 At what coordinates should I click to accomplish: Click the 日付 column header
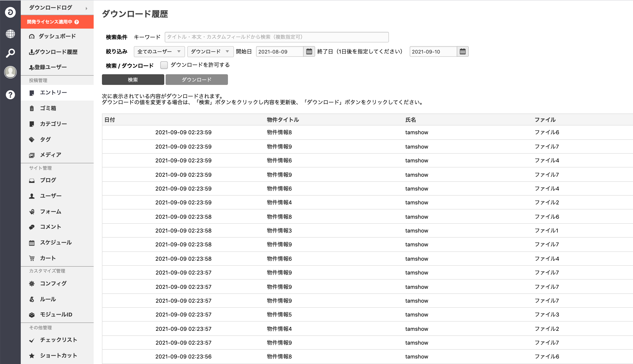tap(110, 120)
